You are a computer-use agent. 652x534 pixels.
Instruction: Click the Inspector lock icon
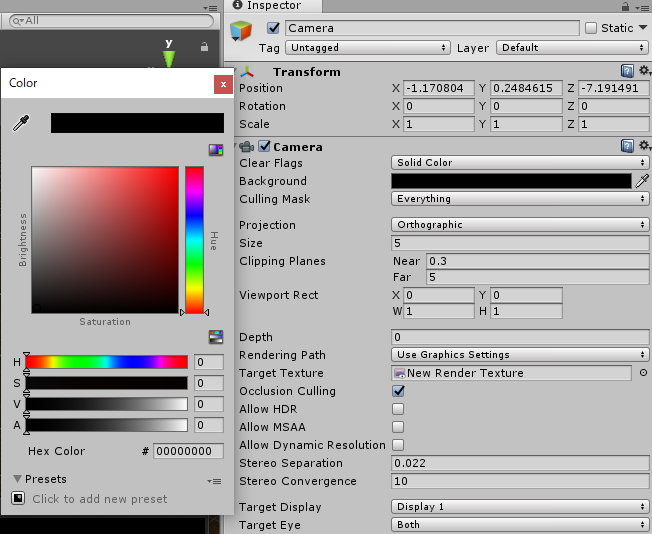point(625,6)
